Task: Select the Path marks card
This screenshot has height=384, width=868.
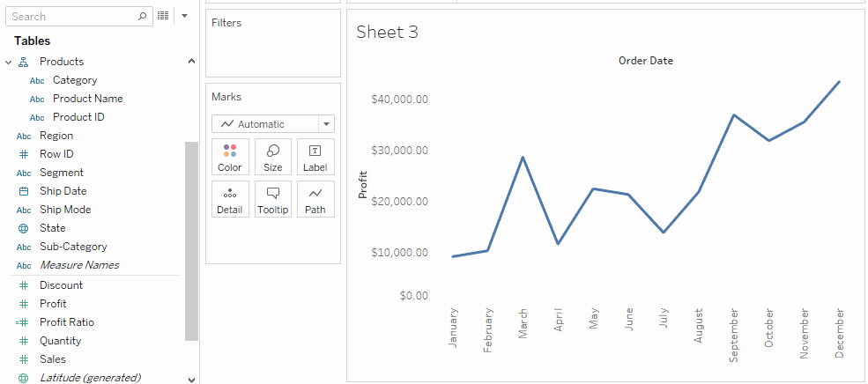Action: pos(315,200)
